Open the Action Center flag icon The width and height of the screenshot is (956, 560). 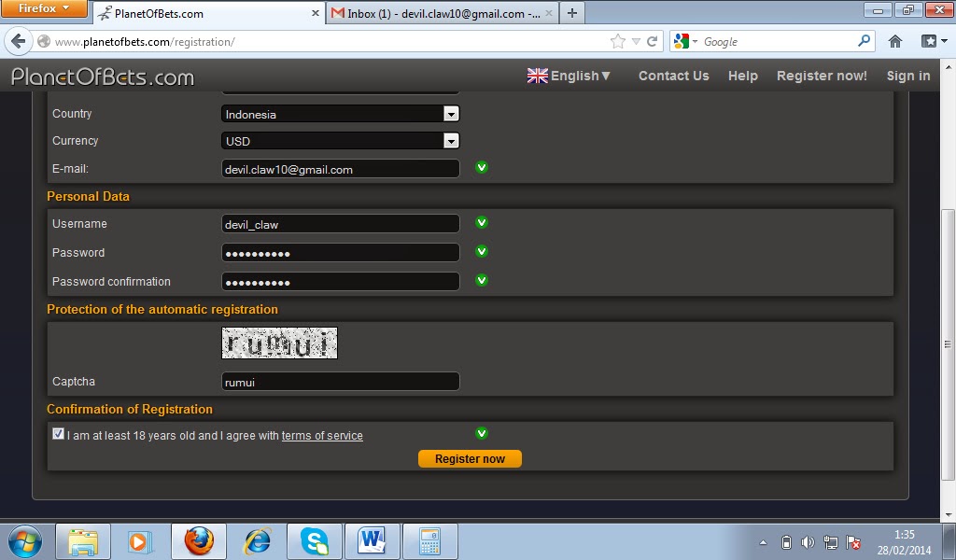[x=853, y=541]
